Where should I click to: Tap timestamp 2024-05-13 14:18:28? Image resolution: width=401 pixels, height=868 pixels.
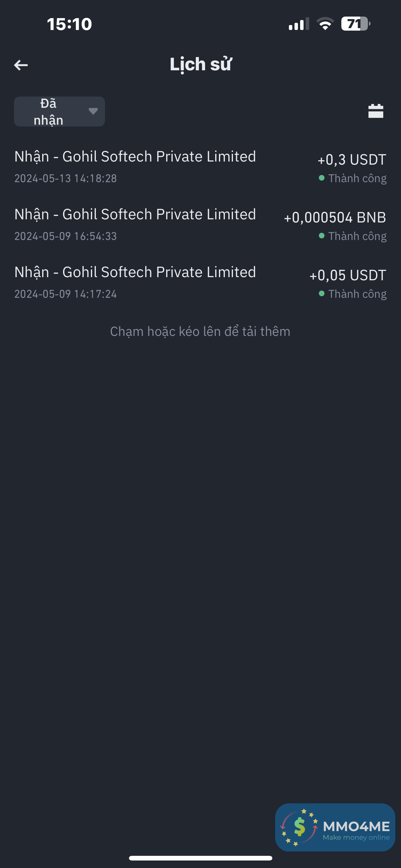pyautogui.click(x=66, y=178)
